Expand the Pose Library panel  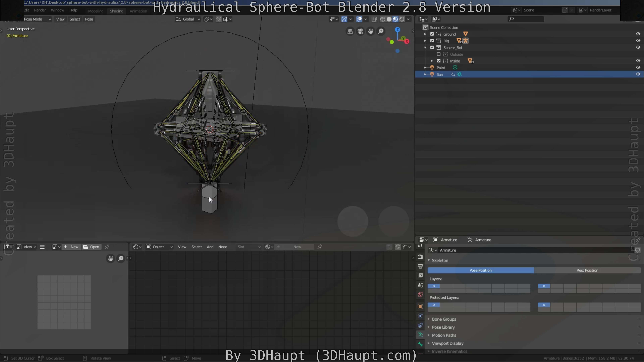(443, 327)
